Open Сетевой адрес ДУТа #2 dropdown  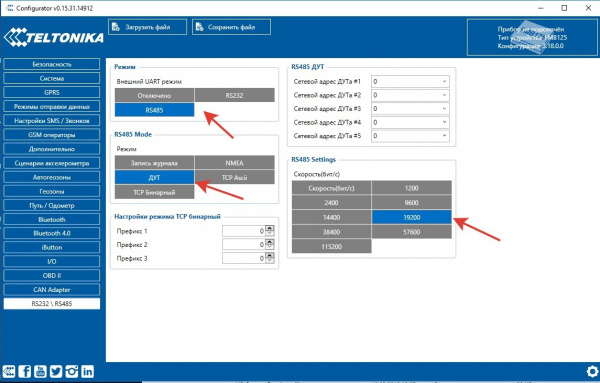(410, 95)
